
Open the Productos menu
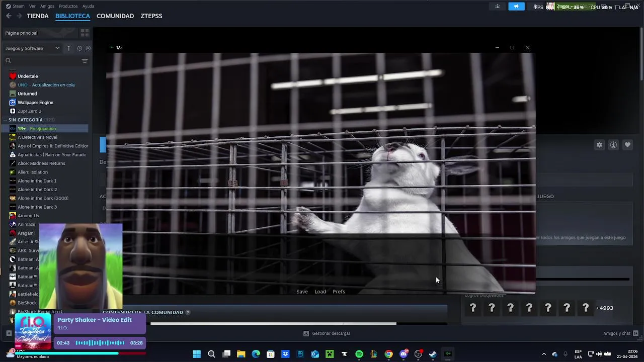coord(68,6)
